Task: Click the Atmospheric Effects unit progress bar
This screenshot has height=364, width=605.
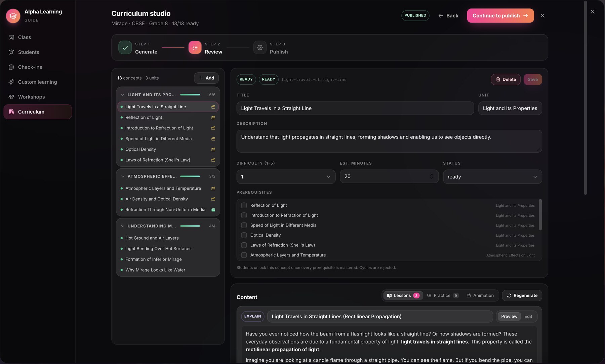Action: (190, 176)
